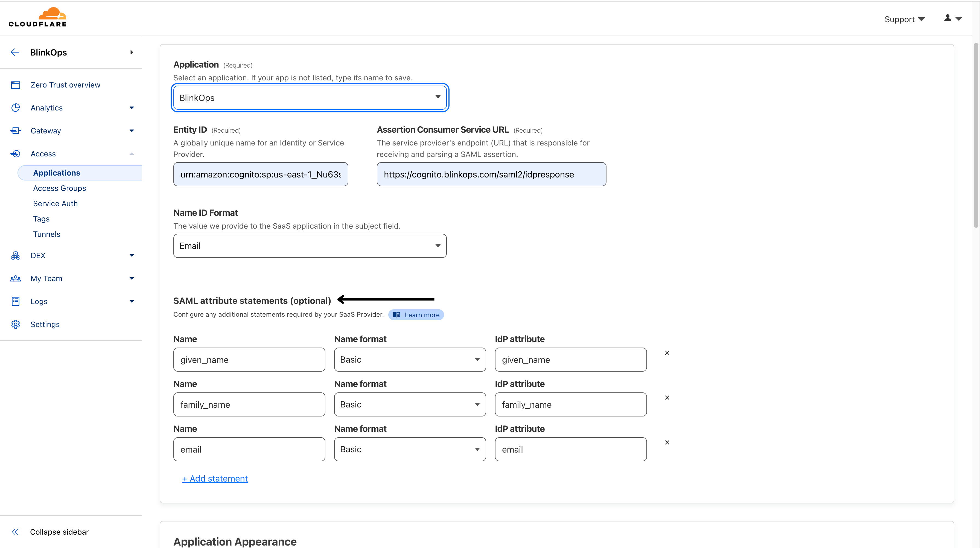Viewport: 980px width, 548px height.
Task: Click the given_name IdP attribute field
Action: point(571,360)
